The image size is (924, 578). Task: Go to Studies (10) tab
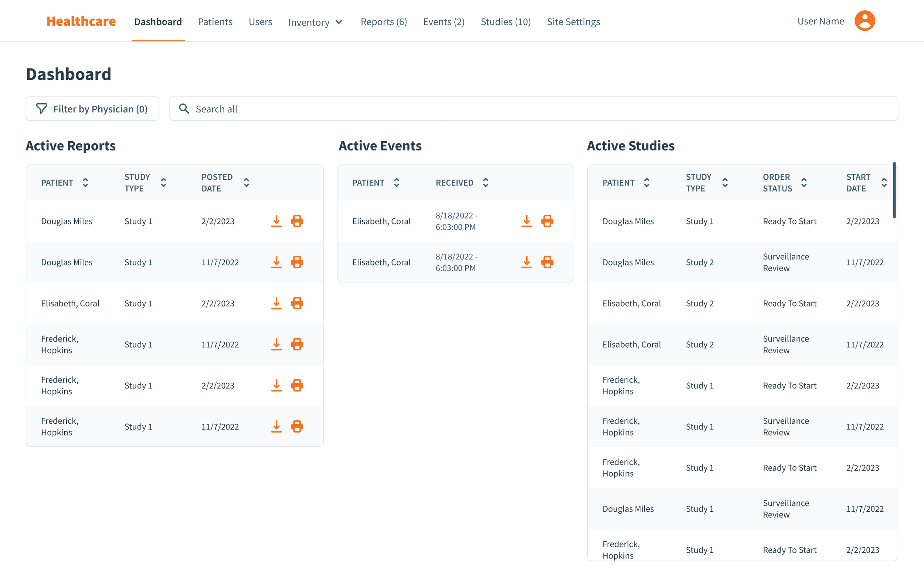505,22
